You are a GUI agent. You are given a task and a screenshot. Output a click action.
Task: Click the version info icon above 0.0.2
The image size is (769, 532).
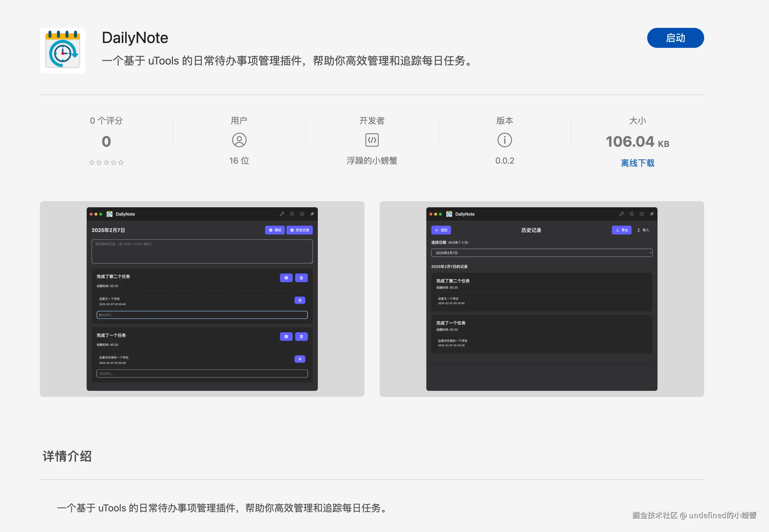(x=504, y=140)
